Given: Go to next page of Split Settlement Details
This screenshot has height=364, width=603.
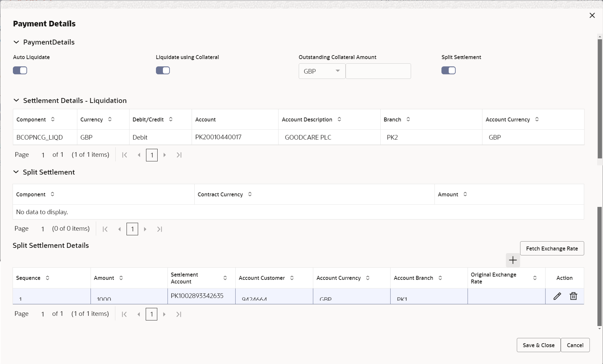Looking at the screenshot, I should pos(164,314).
